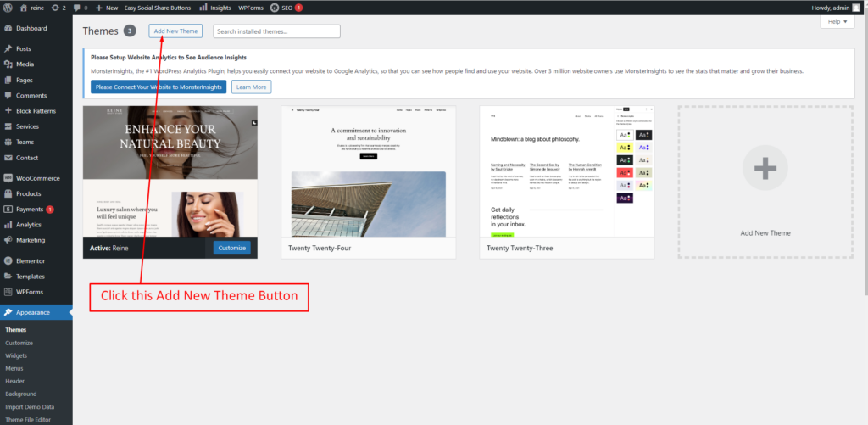The width and height of the screenshot is (868, 425).
Task: Open the WooCommerce icon in sidebar
Action: click(8, 178)
